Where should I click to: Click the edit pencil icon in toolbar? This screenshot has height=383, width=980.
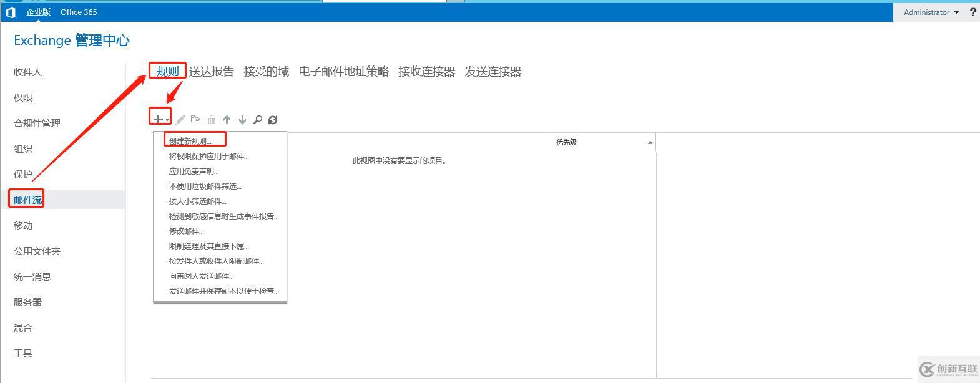180,120
